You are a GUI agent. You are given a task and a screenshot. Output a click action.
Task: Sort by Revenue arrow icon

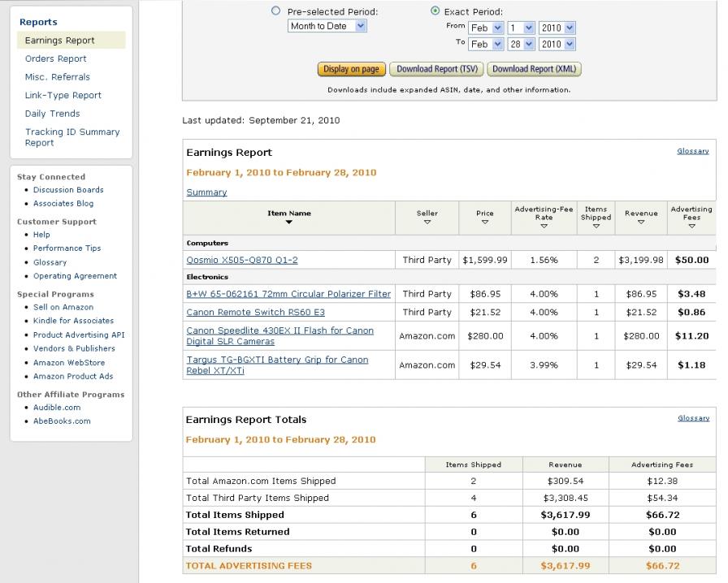(x=641, y=222)
